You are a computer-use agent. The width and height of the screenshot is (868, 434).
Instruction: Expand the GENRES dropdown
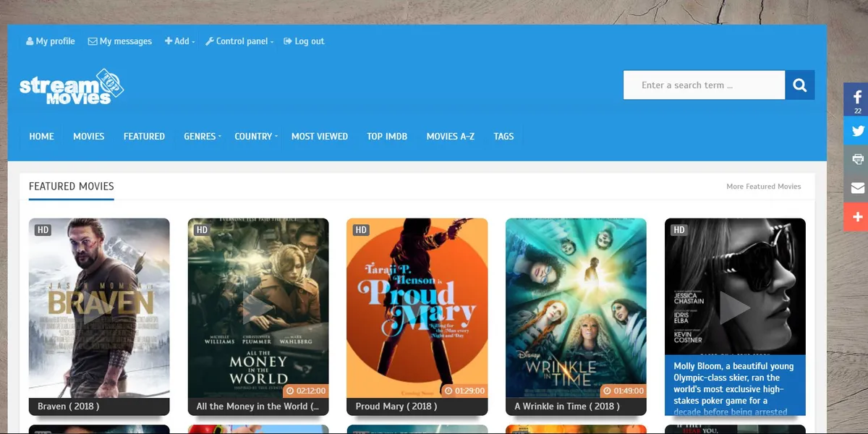pyautogui.click(x=201, y=136)
